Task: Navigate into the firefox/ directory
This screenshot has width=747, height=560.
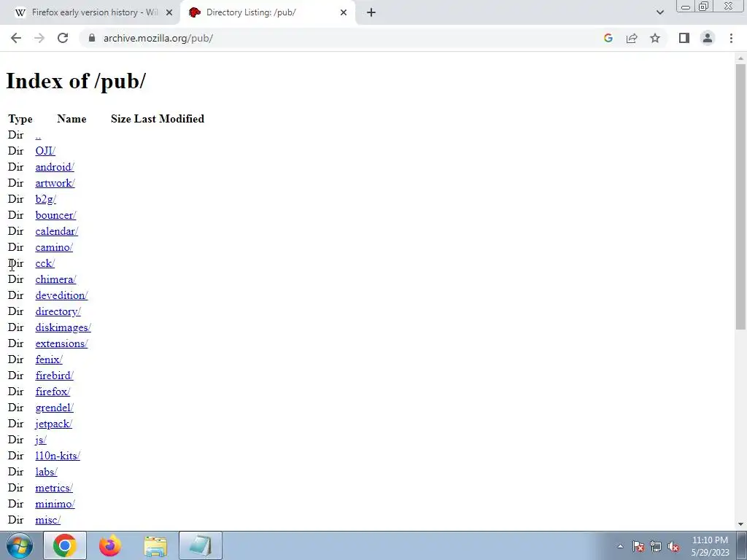Action: pos(53,392)
